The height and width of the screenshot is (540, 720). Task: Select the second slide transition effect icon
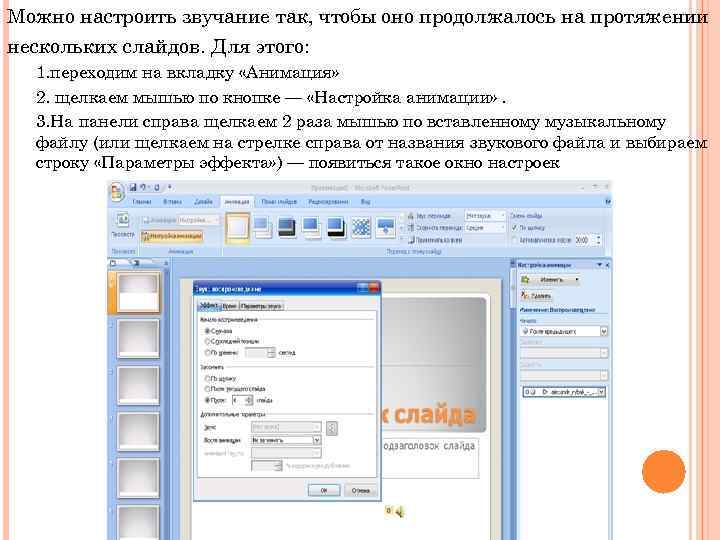point(263,228)
